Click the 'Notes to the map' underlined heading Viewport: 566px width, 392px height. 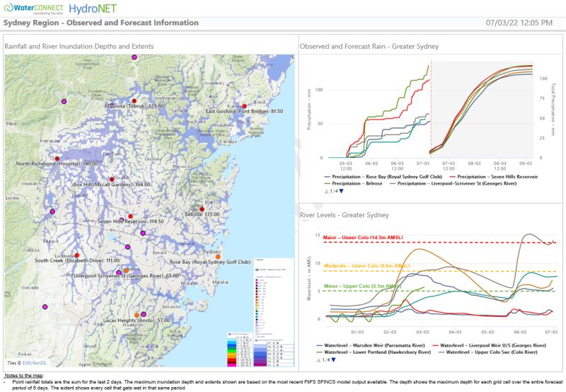[x=23, y=376]
